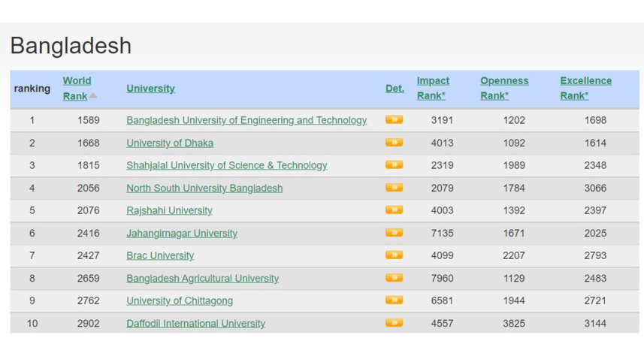The image size is (644, 362).
Task: Click details icon for Jahangirnagar University
Action: [x=394, y=233]
